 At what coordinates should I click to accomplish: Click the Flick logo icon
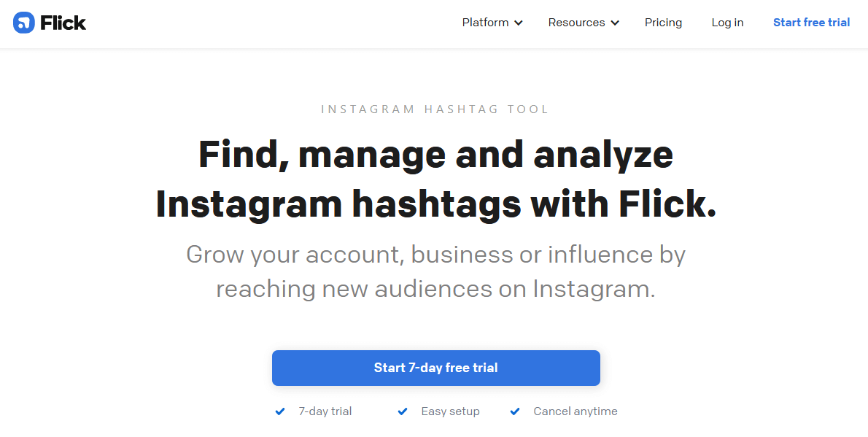pos(24,23)
